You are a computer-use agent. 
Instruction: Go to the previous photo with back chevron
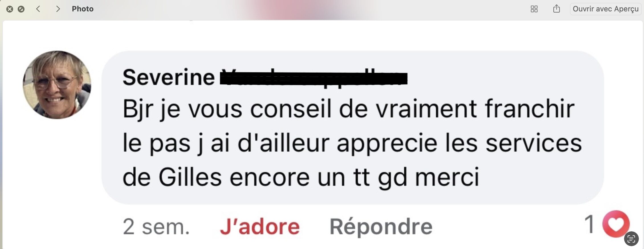(x=38, y=9)
